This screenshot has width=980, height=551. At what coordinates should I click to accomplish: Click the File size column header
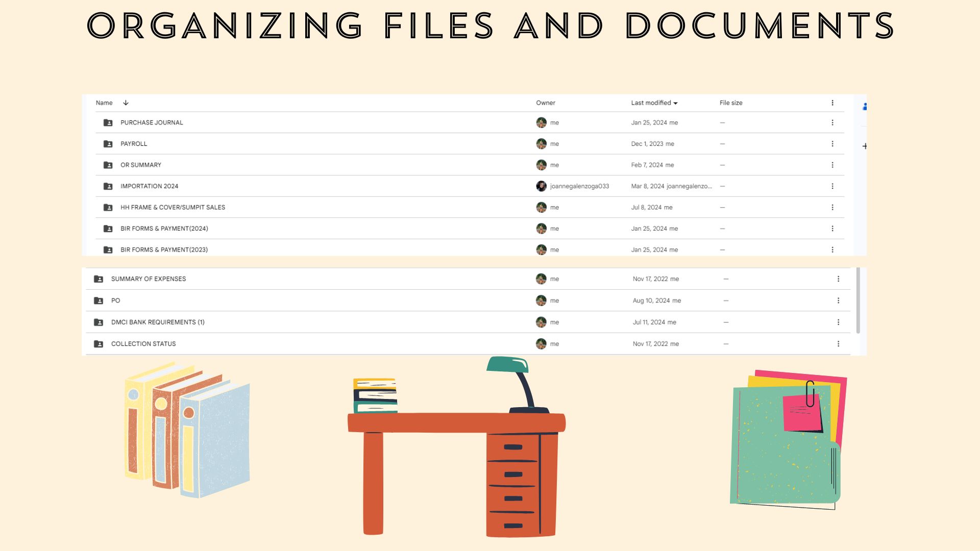click(x=730, y=103)
